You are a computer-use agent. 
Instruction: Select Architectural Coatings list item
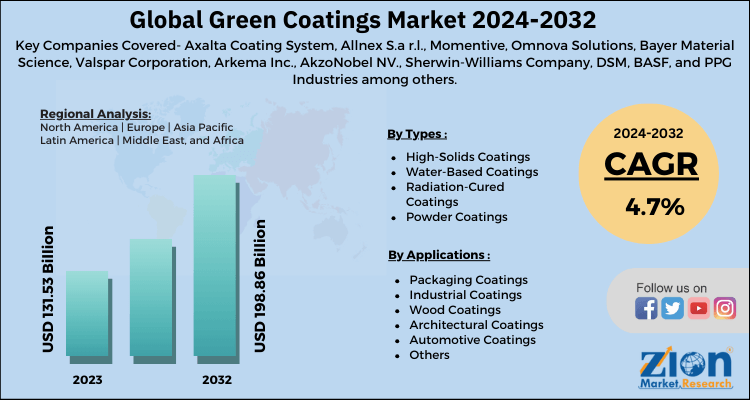pos(476,325)
